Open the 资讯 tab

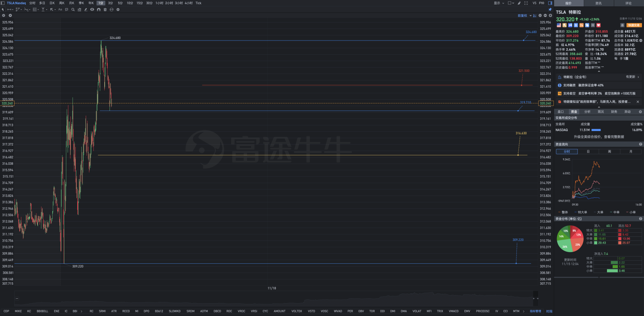[x=599, y=3]
